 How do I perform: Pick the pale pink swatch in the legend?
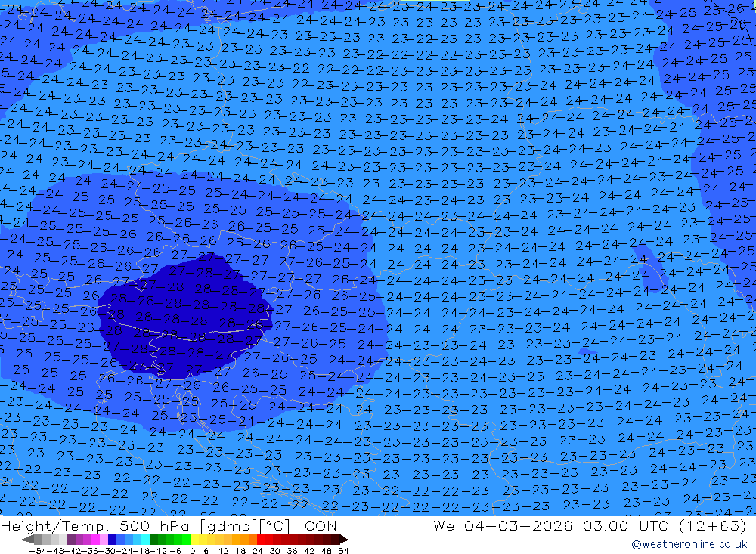[x=104, y=539]
